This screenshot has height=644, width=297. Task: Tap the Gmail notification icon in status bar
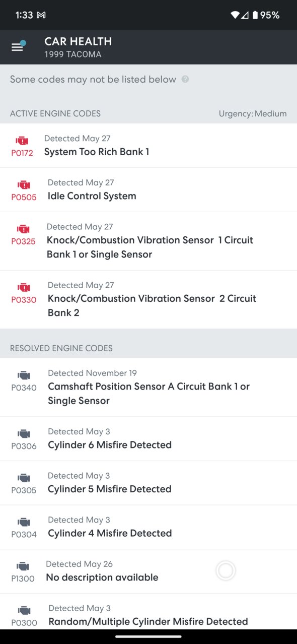pyautogui.click(x=41, y=15)
